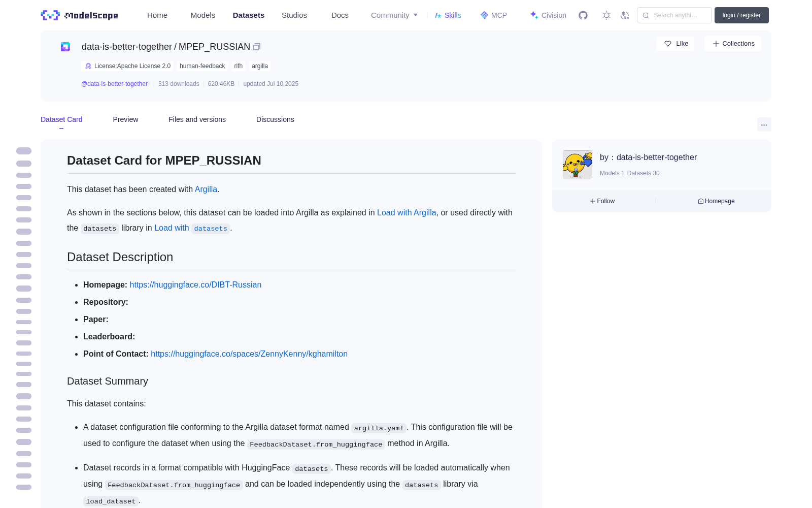
Task: Expand the Community dropdown menu
Action: 394,15
